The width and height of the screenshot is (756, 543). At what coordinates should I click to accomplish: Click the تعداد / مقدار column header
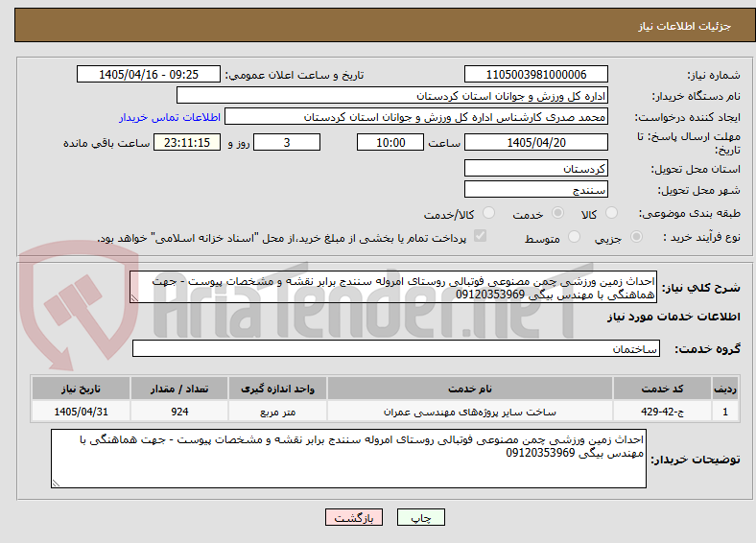click(x=179, y=389)
